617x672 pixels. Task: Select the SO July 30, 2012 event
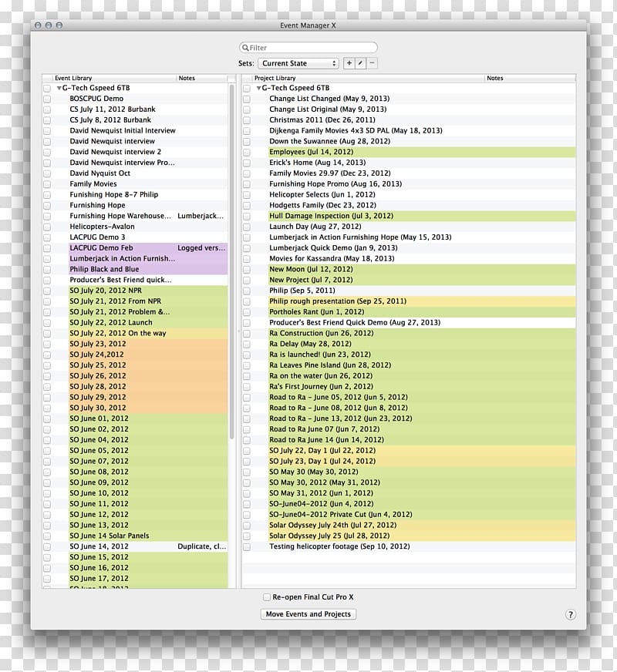point(98,408)
